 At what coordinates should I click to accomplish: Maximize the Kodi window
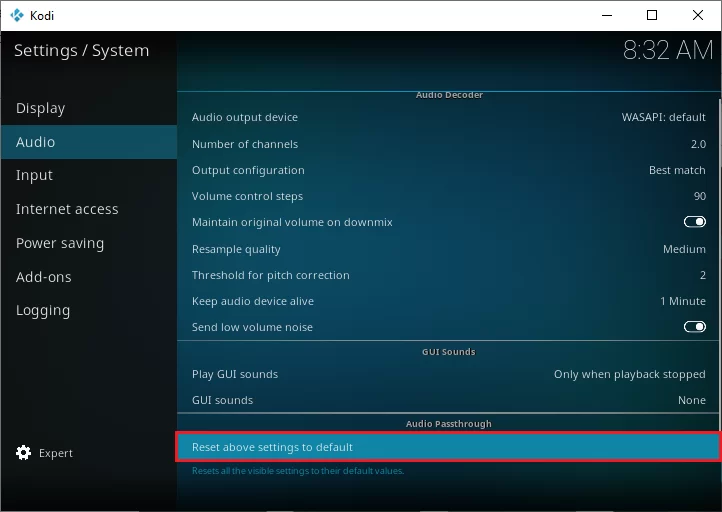pyautogui.click(x=652, y=15)
